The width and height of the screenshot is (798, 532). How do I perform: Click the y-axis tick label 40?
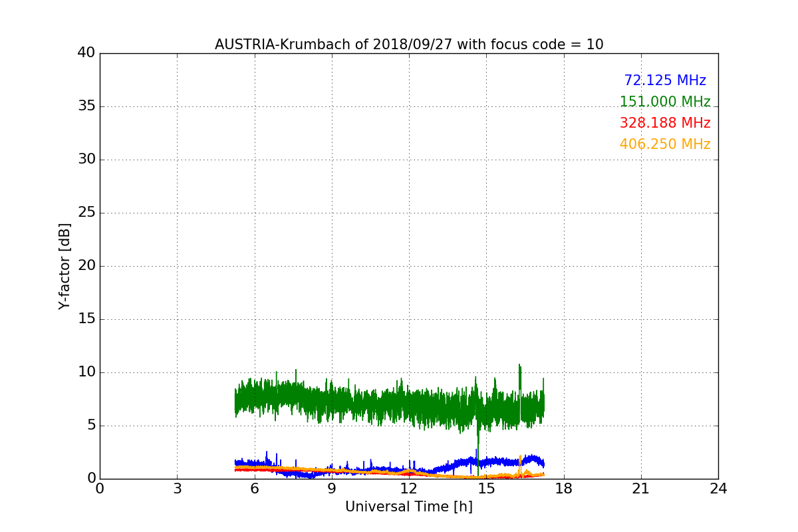pyautogui.click(x=86, y=53)
